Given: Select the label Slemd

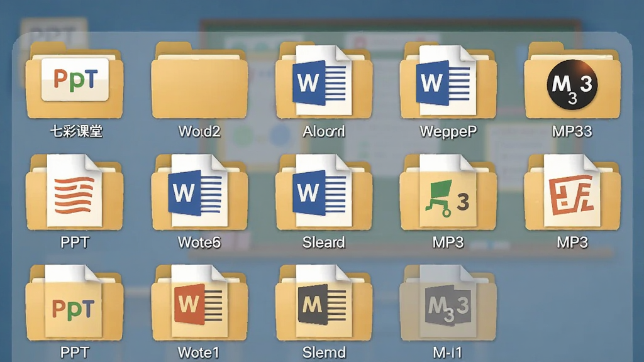Looking at the screenshot, I should 324,353.
